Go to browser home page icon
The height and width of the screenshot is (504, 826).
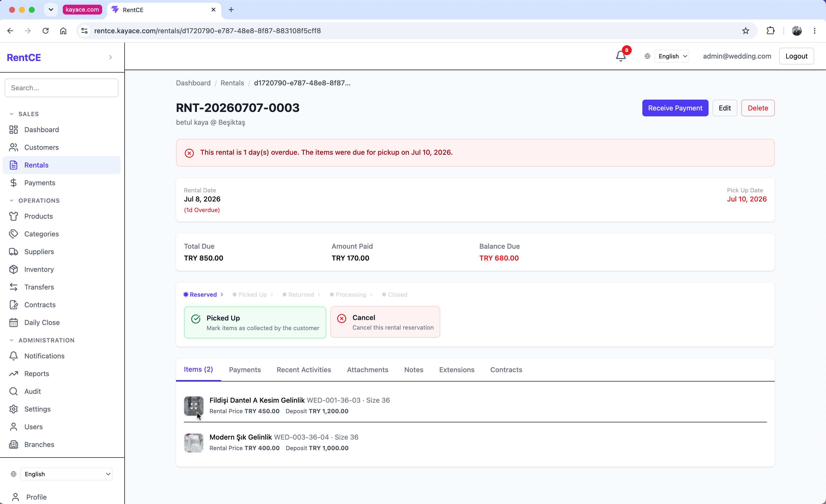tap(63, 31)
